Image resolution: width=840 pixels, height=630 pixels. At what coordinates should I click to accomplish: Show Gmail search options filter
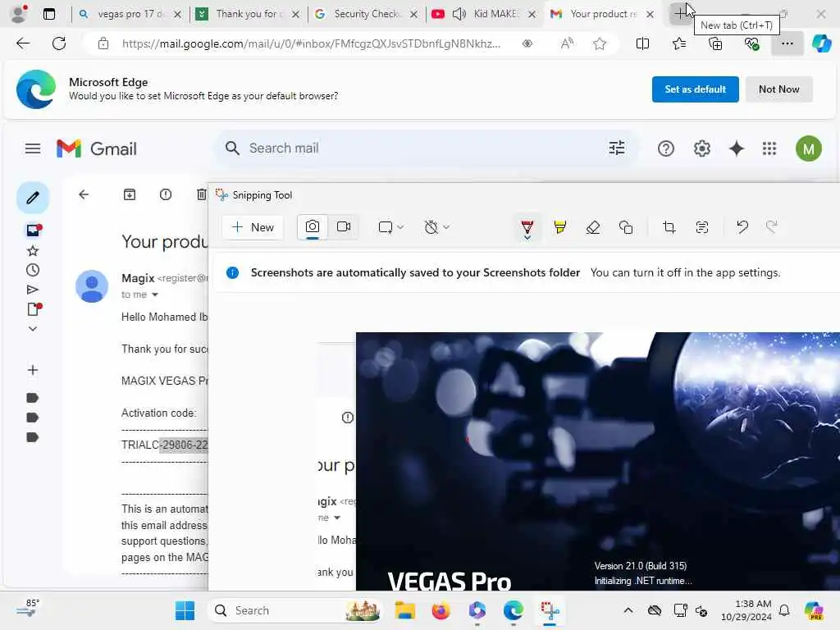pos(617,148)
